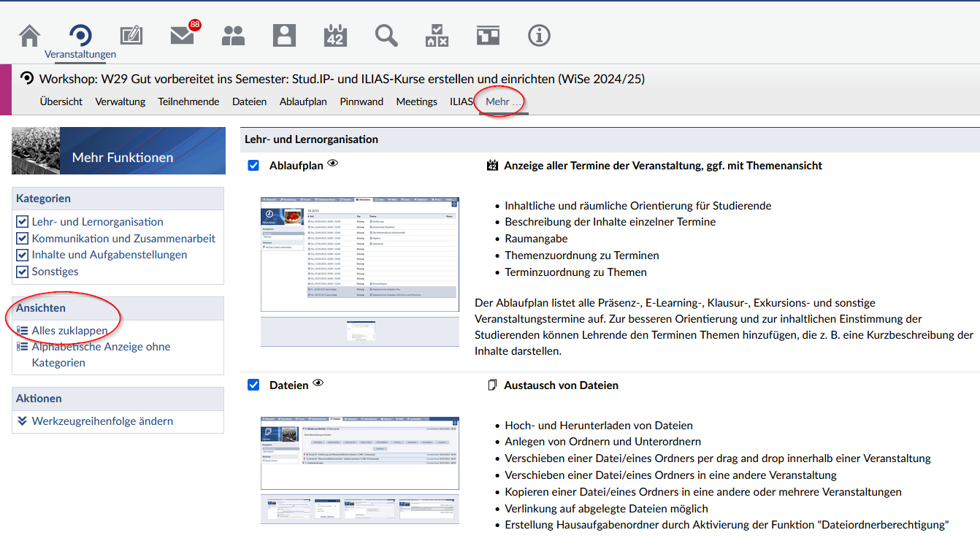Collapse all via Alles zuklappen
980x538 pixels.
(x=69, y=331)
